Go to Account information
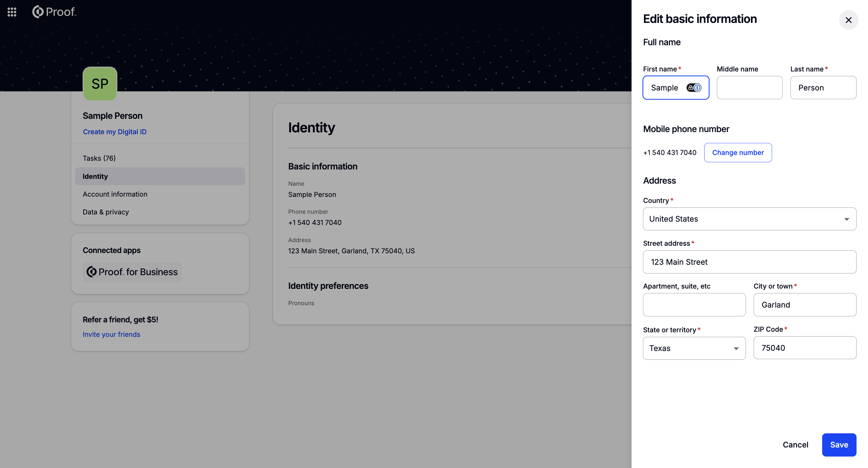The height and width of the screenshot is (468, 868). (115, 194)
